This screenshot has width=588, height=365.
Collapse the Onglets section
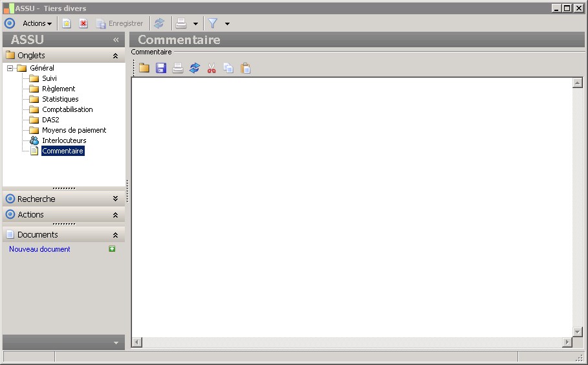pyautogui.click(x=116, y=56)
